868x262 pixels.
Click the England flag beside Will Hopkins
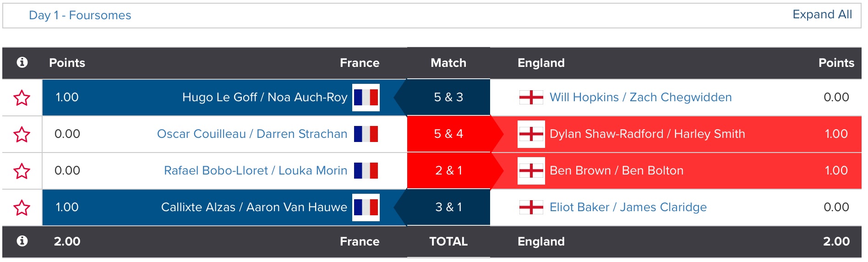531,98
